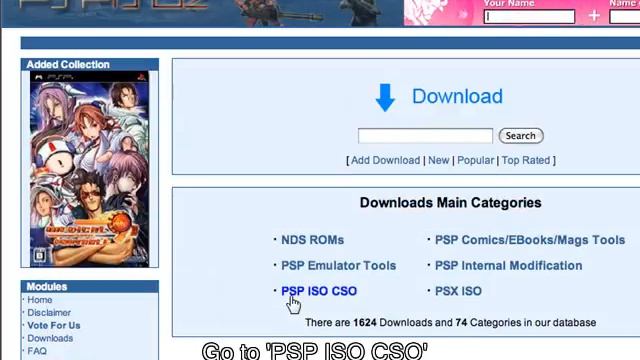This screenshot has width=640, height=360.
Task: Select Vote For Us in Modules
Action: pyautogui.click(x=54, y=326)
